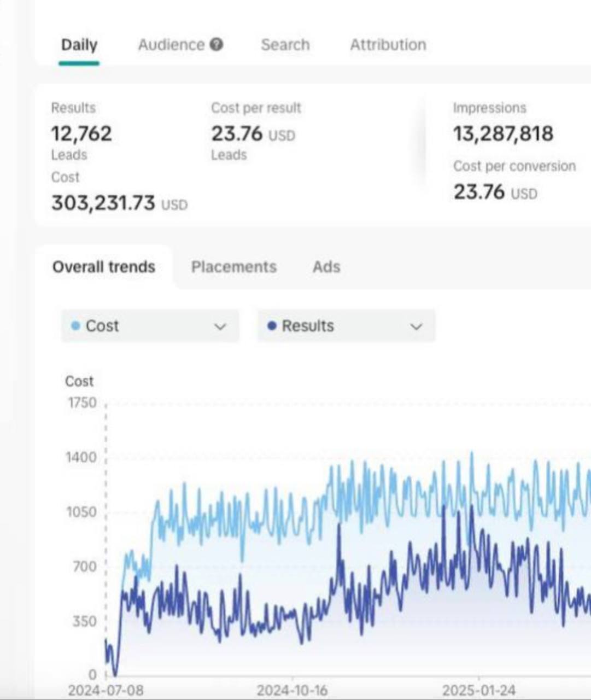Open the Cost metric dropdown
This screenshot has width=591, height=700.
[x=150, y=326]
